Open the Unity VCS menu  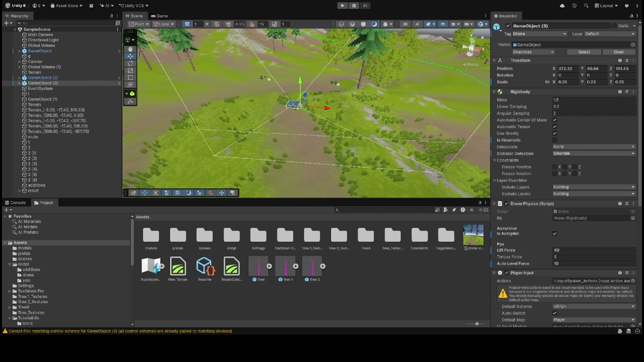click(133, 6)
